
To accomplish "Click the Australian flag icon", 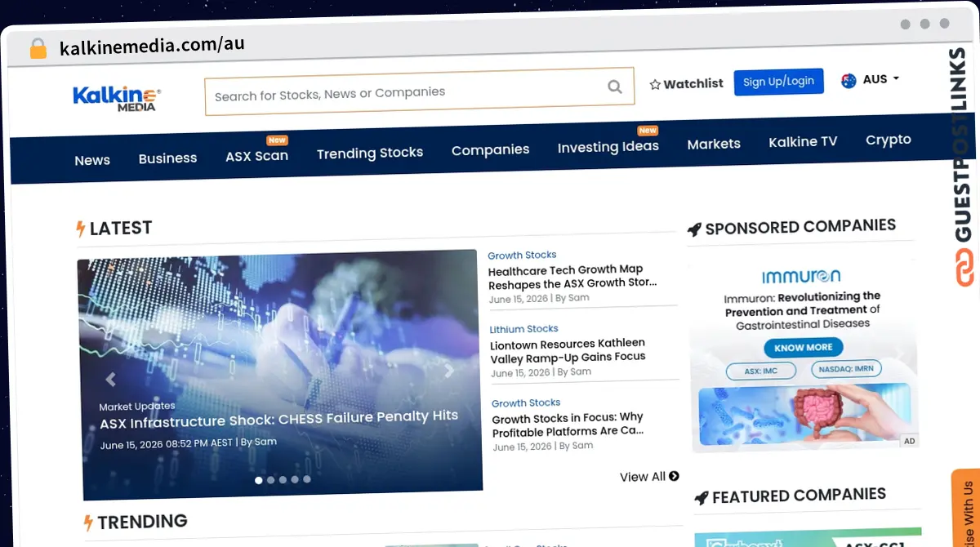I will 849,80.
